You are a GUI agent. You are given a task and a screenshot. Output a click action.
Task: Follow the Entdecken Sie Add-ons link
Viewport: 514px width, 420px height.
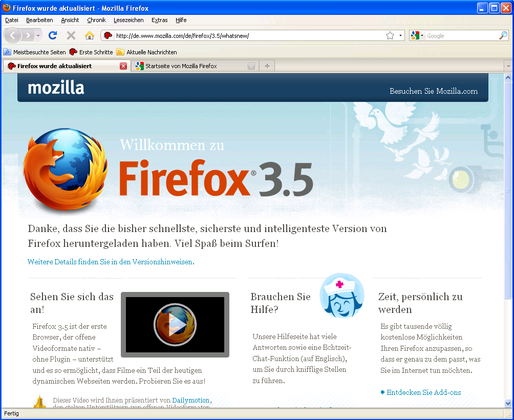(421, 392)
